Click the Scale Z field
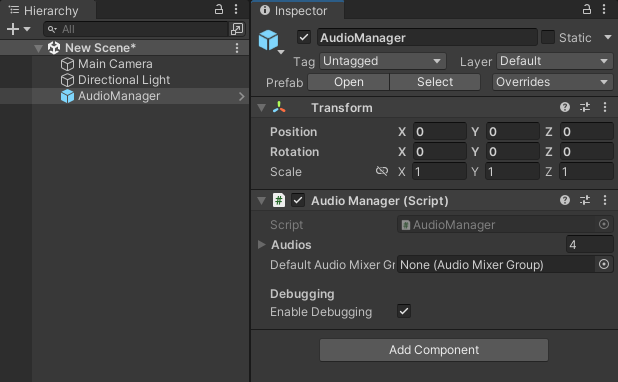 [x=586, y=172]
